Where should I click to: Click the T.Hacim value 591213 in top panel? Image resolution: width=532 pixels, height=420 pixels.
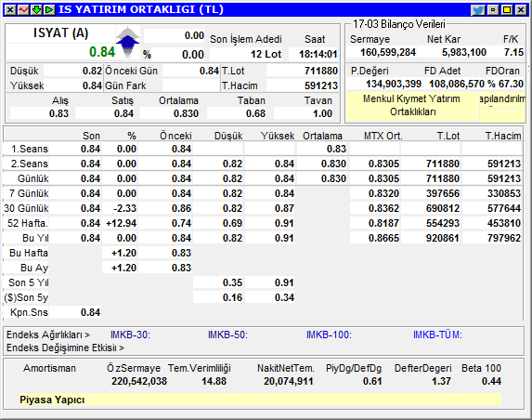point(321,85)
